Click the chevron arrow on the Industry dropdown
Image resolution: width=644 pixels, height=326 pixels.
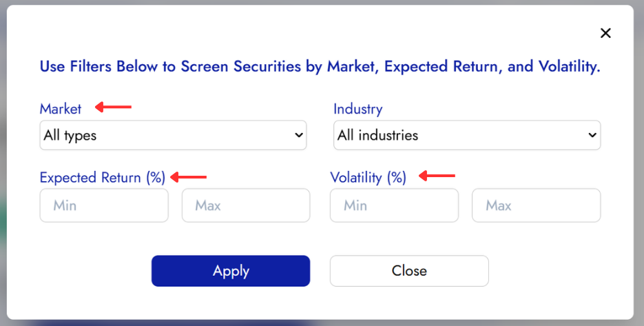[592, 135]
